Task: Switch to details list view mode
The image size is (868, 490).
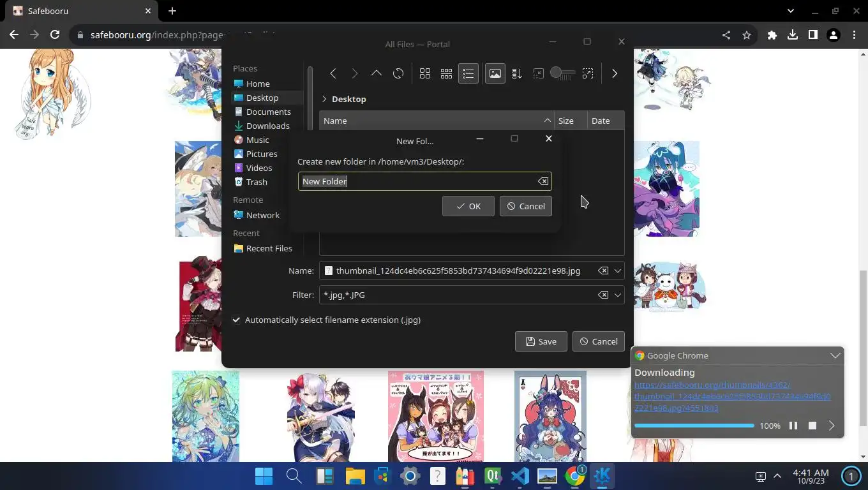Action: click(x=468, y=74)
